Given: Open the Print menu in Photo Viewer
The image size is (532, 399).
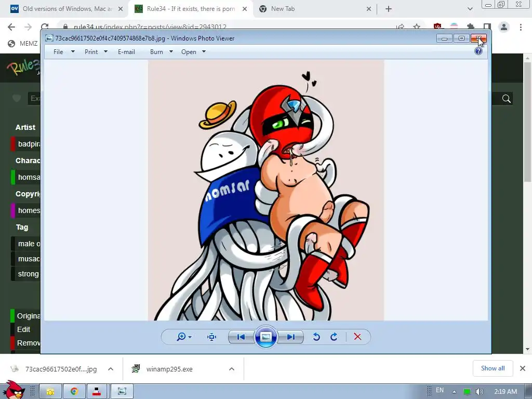Looking at the screenshot, I should 91,52.
